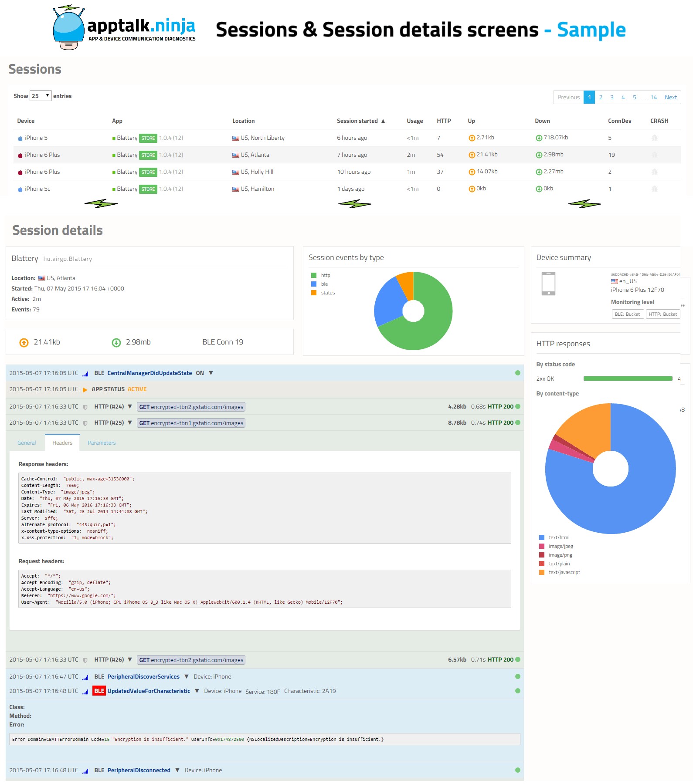Screen dimensions: 693x784
Task: Click blue text/html legend swatch
Action: click(542, 537)
